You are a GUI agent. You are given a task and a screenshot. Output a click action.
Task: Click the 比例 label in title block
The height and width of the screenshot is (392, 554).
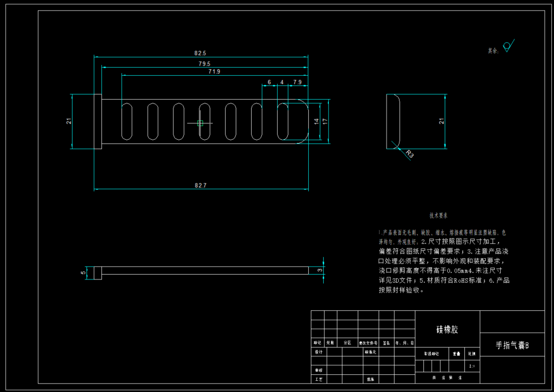click(472, 354)
